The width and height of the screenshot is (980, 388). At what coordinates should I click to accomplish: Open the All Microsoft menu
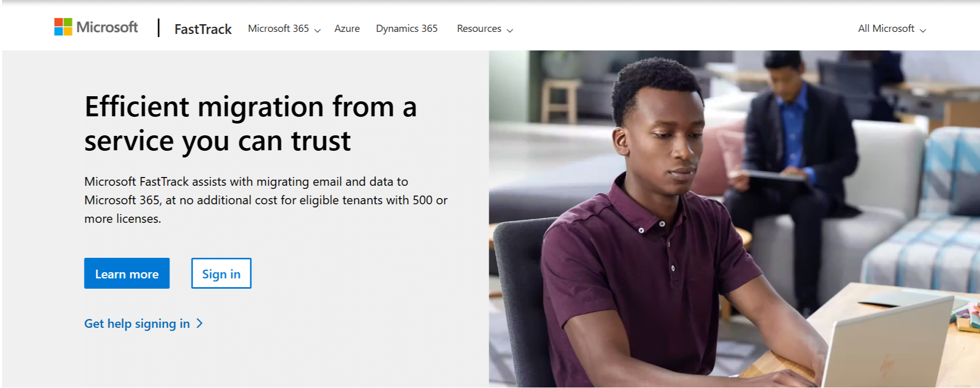pos(886,29)
